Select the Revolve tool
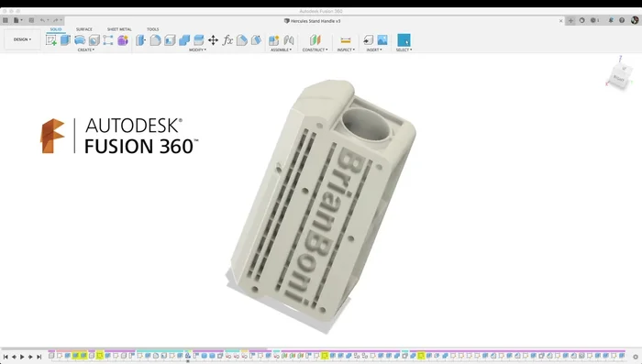Viewport: 642px width, 364px height. click(80, 40)
